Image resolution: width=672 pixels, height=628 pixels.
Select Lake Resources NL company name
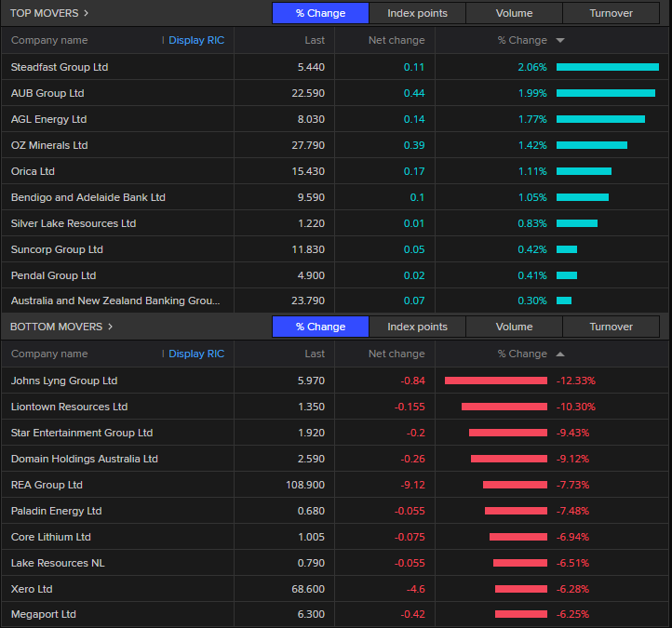pyautogui.click(x=58, y=563)
